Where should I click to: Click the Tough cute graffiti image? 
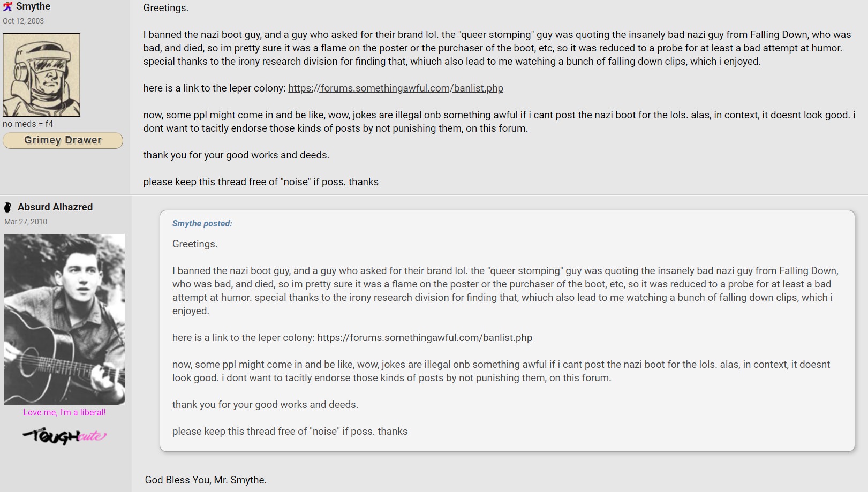(64, 436)
